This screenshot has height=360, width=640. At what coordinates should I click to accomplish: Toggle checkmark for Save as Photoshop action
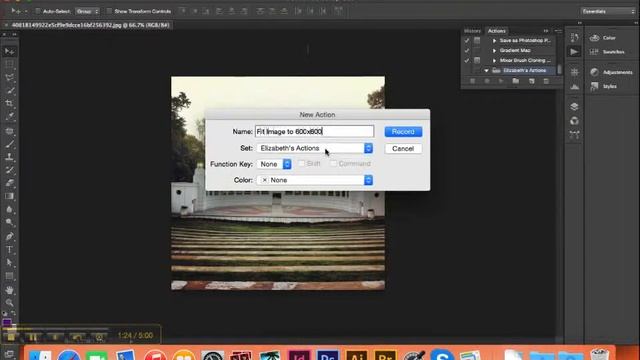pos(467,40)
